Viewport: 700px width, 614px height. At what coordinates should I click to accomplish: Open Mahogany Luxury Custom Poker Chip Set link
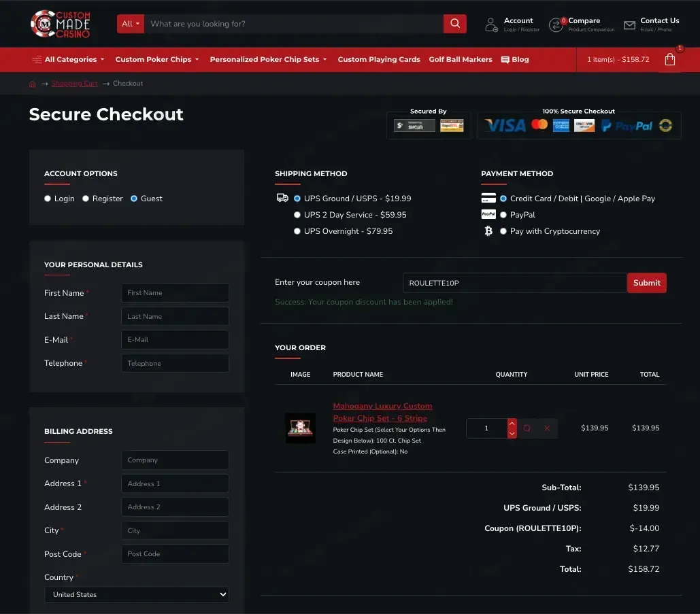[x=382, y=412]
